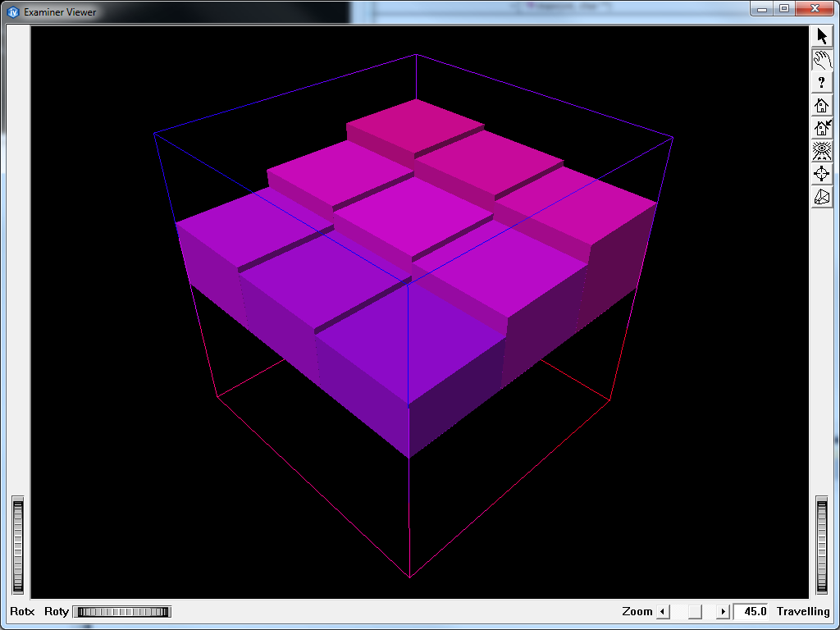Set current view as new home position
Viewport: 840px width, 630px height.
click(822, 128)
